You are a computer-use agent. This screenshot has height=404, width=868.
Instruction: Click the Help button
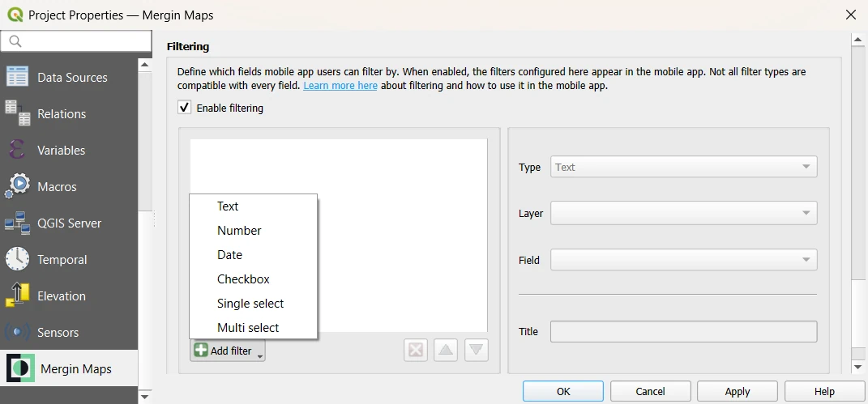click(x=824, y=391)
